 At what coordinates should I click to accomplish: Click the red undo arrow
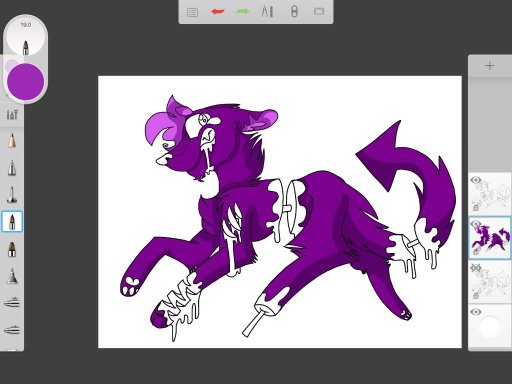pos(218,12)
